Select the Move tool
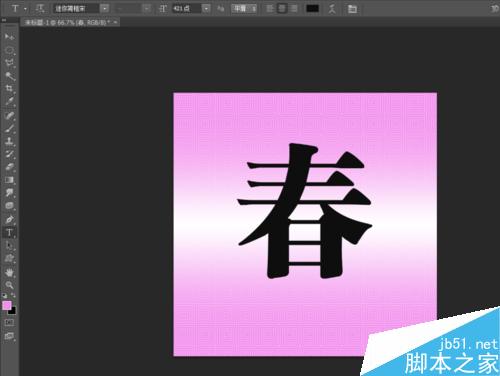This screenshot has height=376, width=500. (9, 36)
